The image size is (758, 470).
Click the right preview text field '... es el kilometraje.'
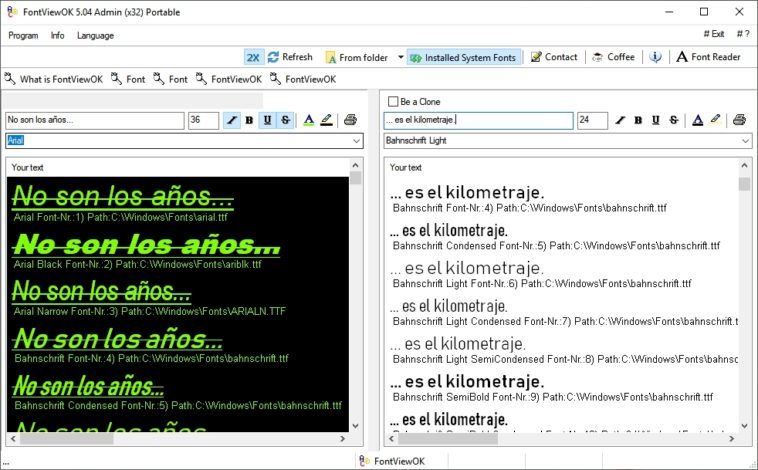pos(479,120)
